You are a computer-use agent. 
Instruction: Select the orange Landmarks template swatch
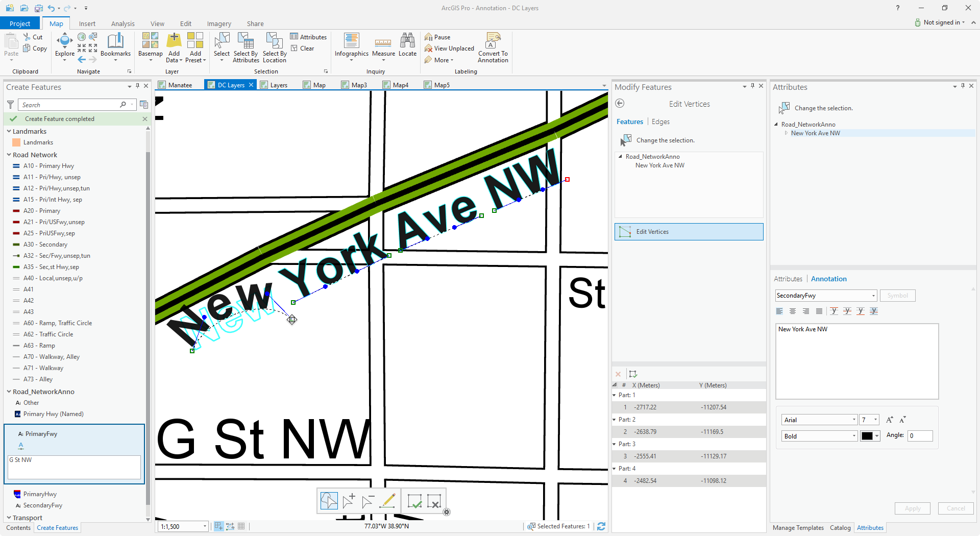(16, 142)
